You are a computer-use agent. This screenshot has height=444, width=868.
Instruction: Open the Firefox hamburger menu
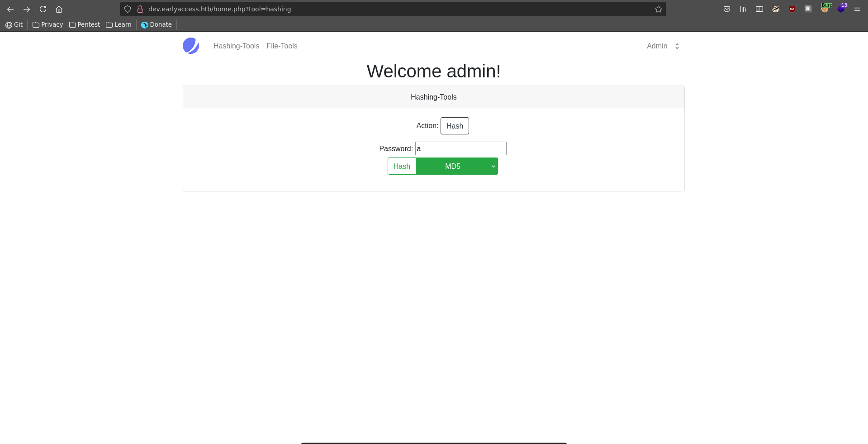point(857,9)
